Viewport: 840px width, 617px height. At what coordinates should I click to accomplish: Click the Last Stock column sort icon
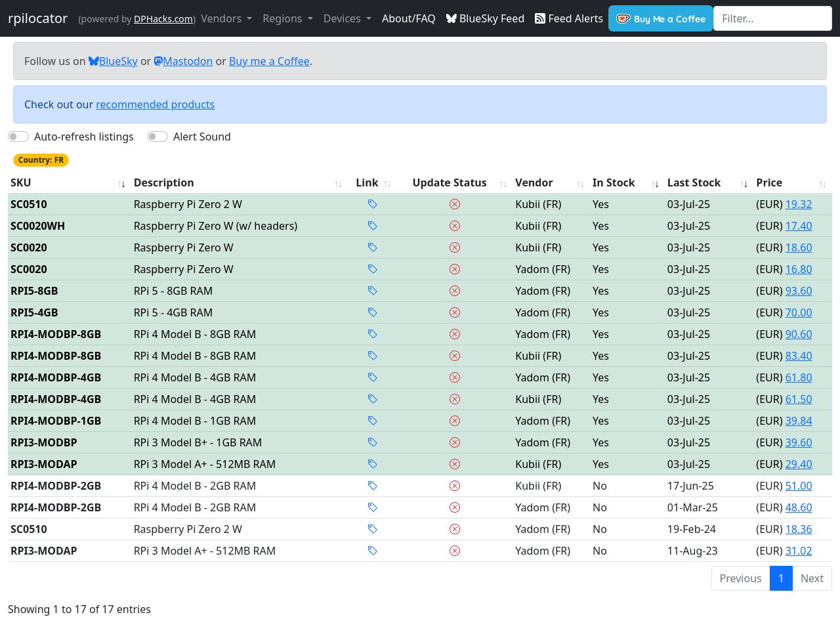(744, 183)
